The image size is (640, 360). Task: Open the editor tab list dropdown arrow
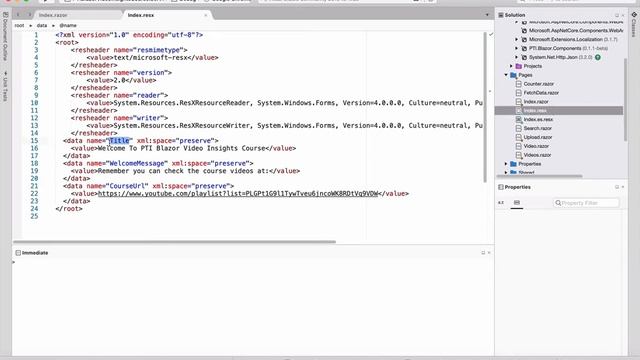487,15
